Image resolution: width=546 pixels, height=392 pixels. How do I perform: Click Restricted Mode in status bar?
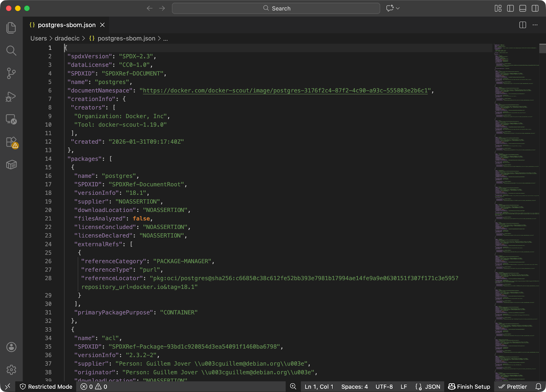pyautogui.click(x=46, y=387)
